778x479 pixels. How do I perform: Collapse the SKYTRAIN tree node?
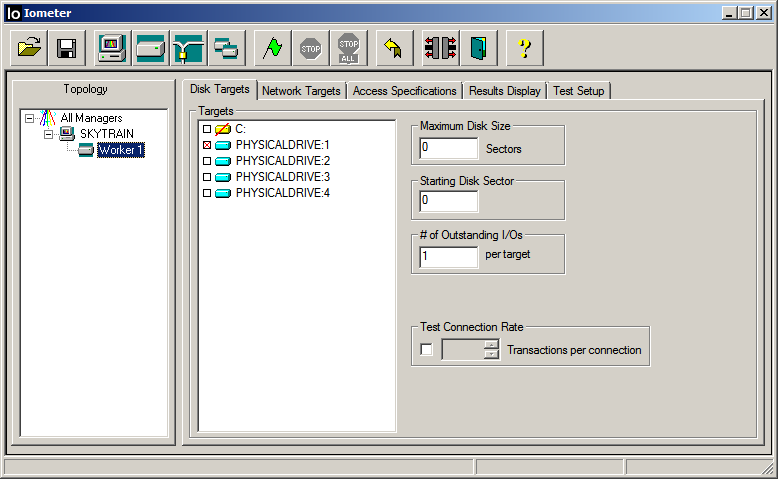(x=48, y=135)
